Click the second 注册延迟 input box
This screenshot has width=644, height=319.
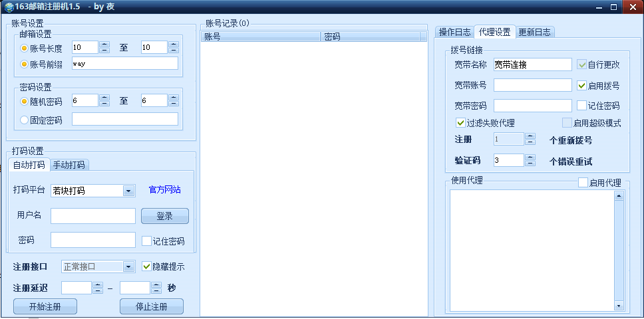pyautogui.click(x=135, y=288)
